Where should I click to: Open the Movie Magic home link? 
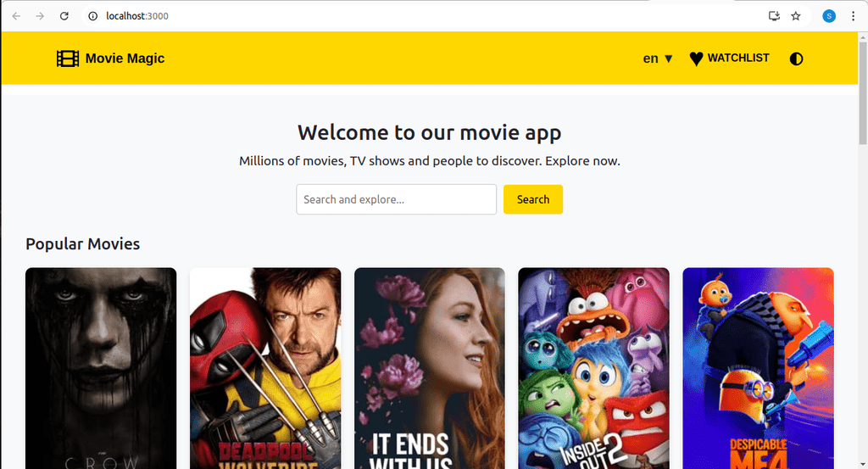pyautogui.click(x=125, y=59)
